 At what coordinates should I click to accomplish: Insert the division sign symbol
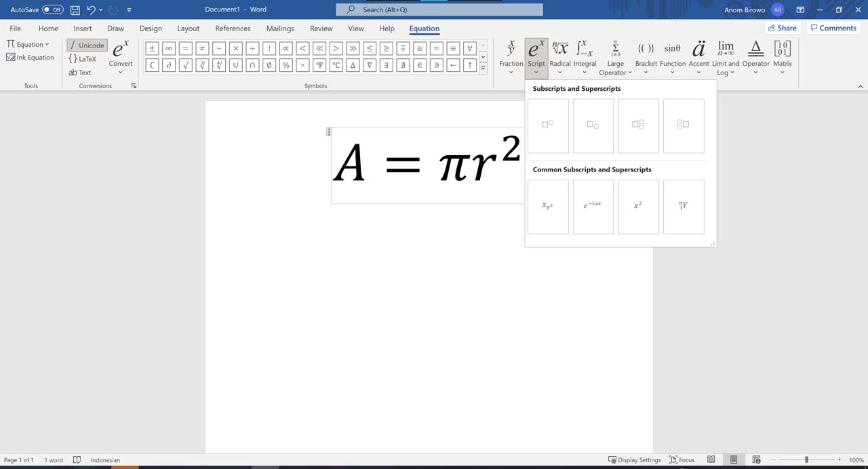252,48
